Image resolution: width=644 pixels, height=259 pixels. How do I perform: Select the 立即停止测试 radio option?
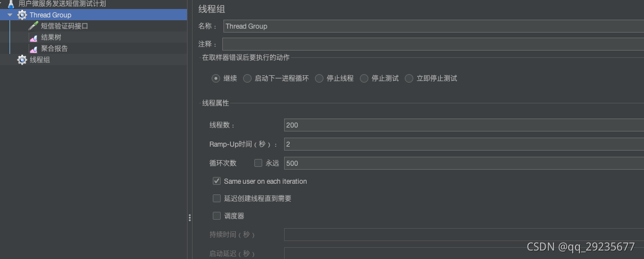click(x=409, y=79)
